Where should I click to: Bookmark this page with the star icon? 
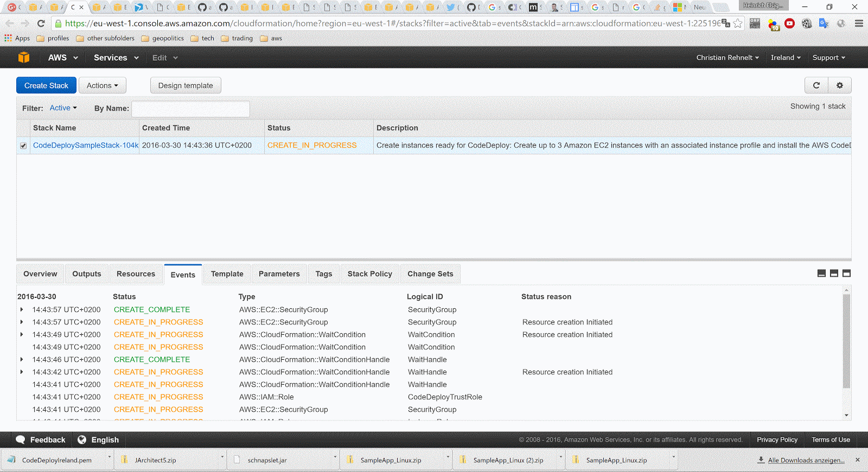point(738,23)
